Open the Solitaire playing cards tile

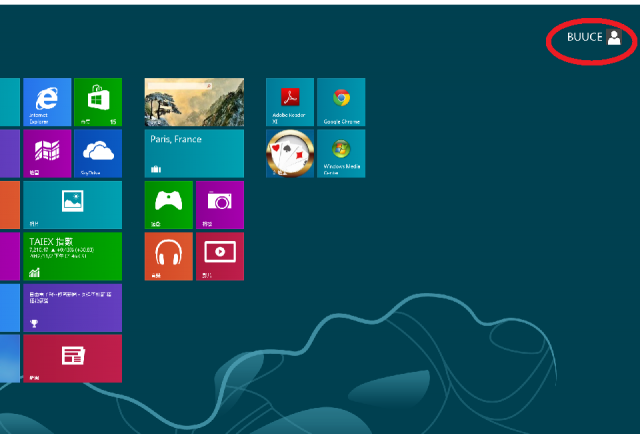pos(290,154)
